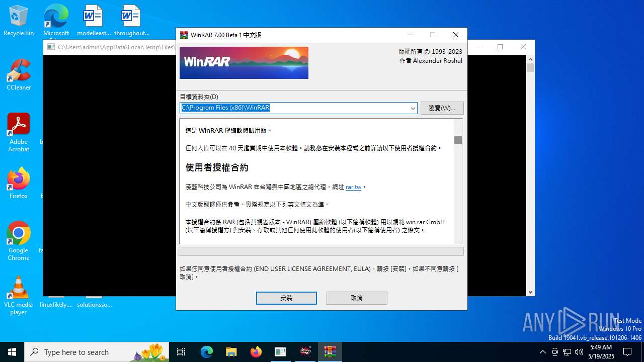This screenshot has width=644, height=362.
Task: Click the 取消 cancel button
Action: tap(357, 298)
